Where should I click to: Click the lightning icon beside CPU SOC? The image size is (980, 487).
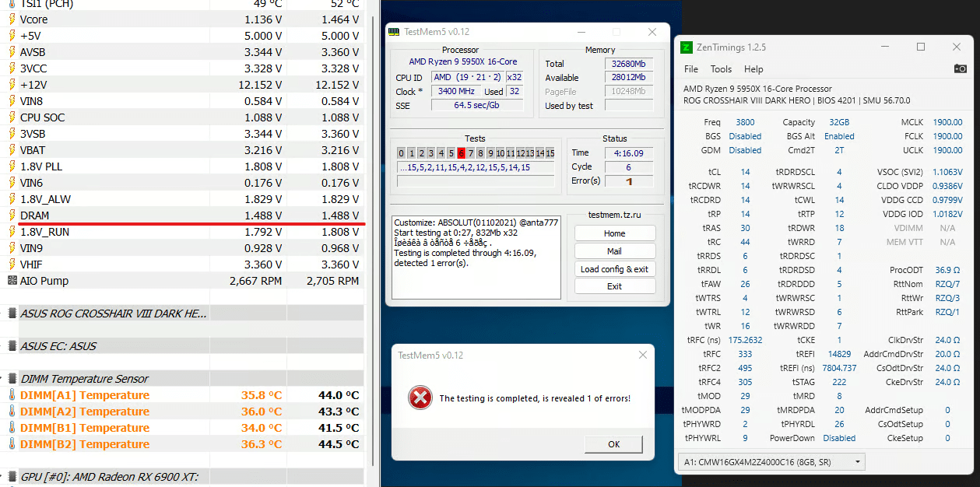pyautogui.click(x=12, y=117)
